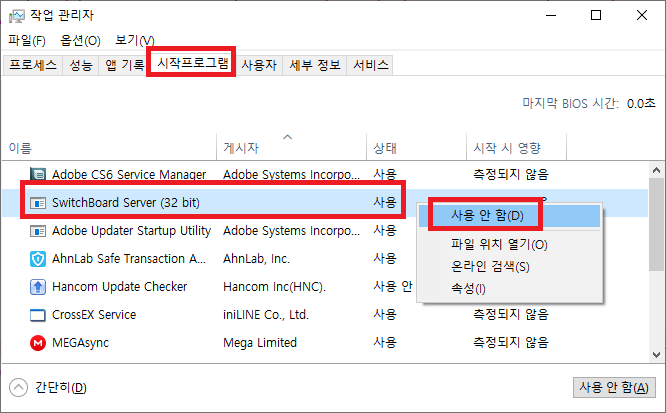Click the red MEGAsync icon

(38, 343)
